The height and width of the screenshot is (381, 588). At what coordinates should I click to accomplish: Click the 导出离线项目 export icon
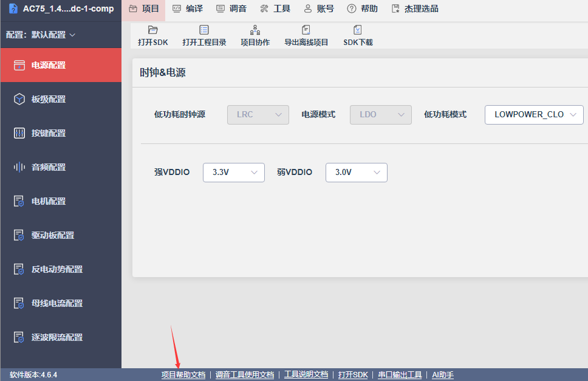coord(306,30)
